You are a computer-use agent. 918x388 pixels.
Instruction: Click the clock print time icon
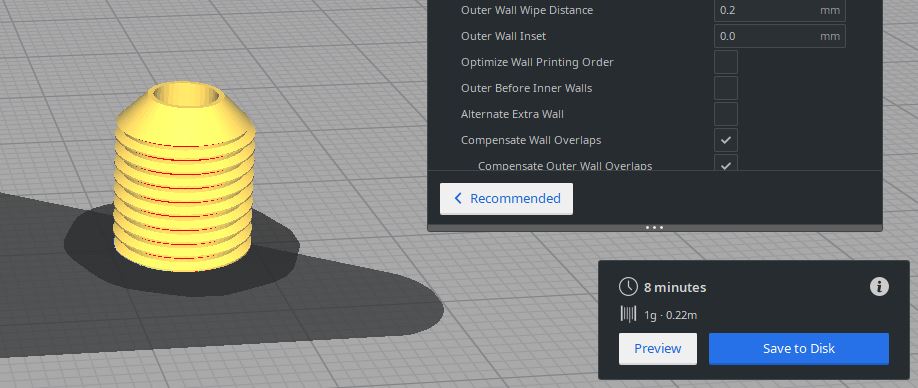(x=628, y=287)
